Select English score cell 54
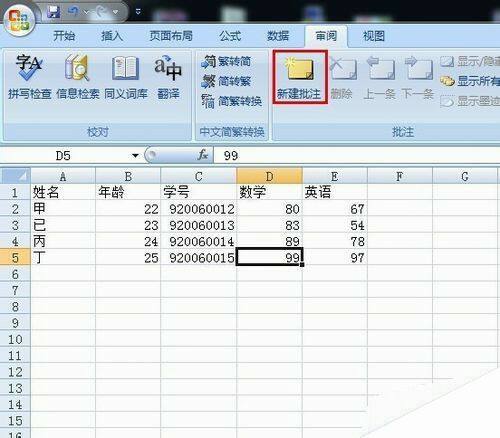 pos(335,225)
